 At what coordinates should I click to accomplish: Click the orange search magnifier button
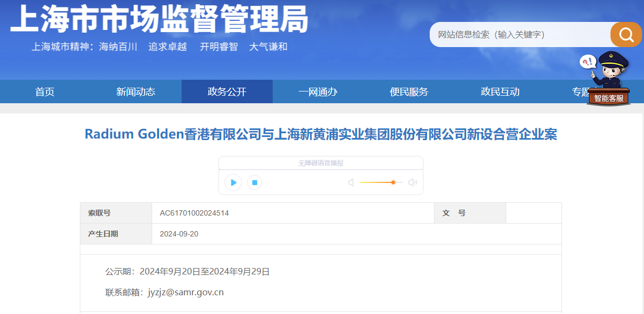(x=626, y=35)
